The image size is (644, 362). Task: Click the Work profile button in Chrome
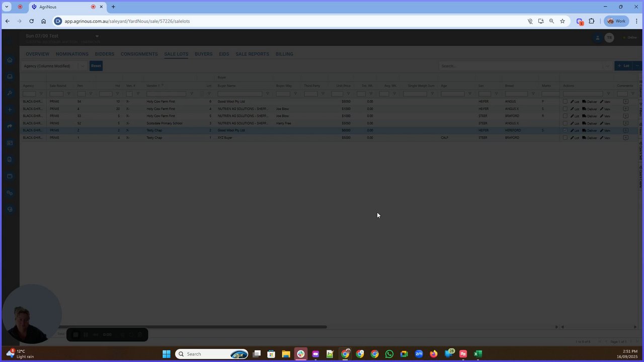[616, 21]
